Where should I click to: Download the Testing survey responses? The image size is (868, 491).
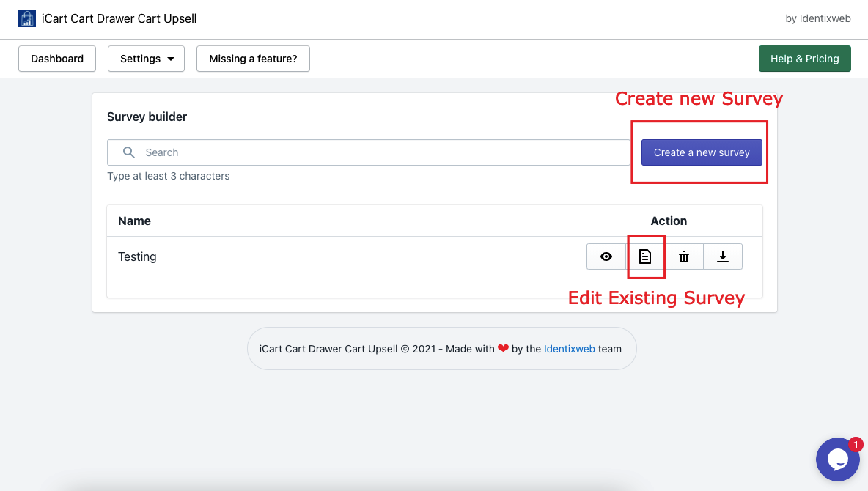pos(723,256)
